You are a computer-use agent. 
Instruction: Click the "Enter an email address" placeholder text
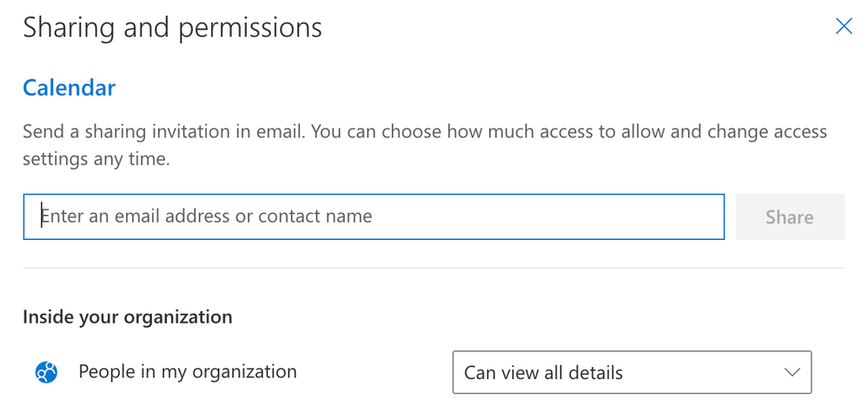tap(207, 217)
